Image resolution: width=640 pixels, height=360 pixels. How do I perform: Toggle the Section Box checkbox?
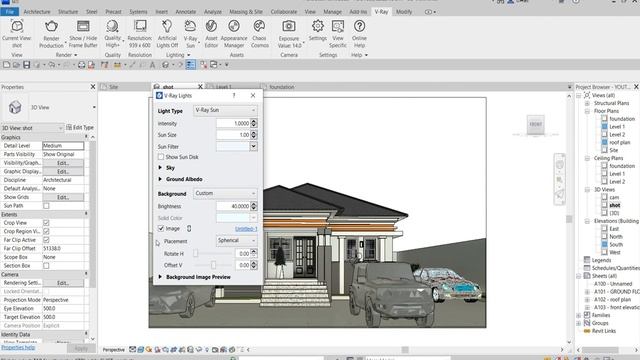click(46, 266)
